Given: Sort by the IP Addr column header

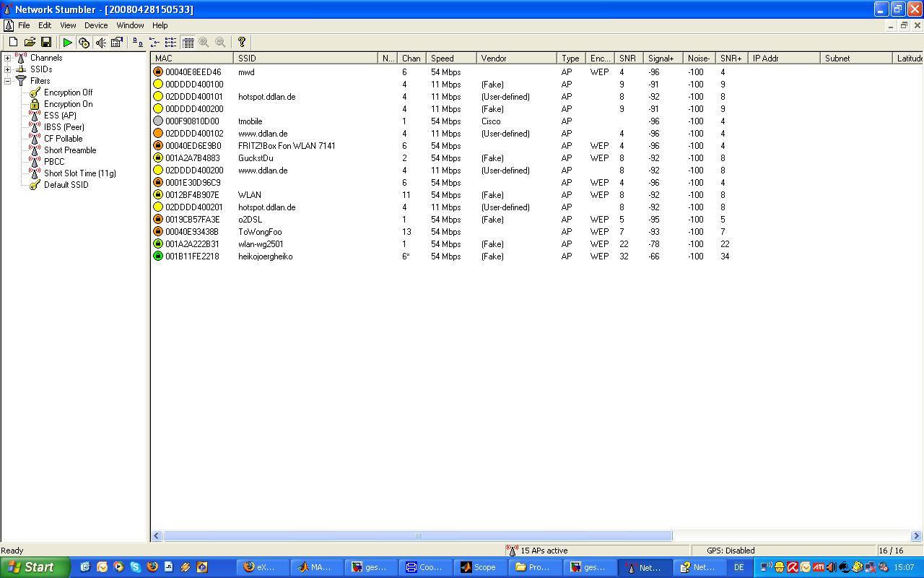Looking at the screenshot, I should click(x=784, y=59).
